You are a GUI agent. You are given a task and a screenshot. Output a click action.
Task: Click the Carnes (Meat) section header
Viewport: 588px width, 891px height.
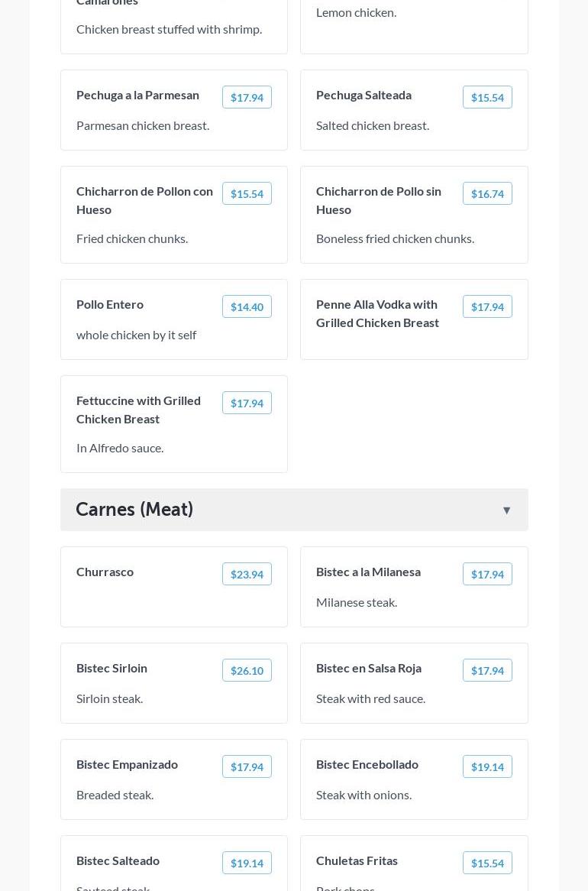[x=134, y=509]
